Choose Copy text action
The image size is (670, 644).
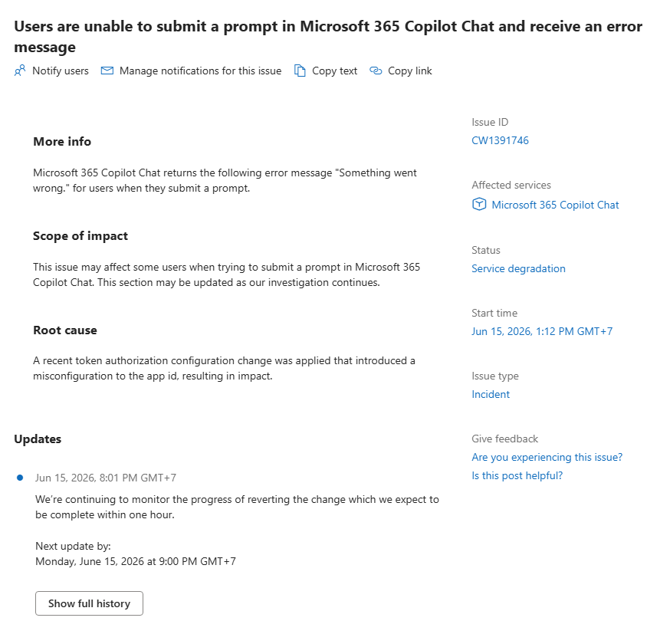326,71
